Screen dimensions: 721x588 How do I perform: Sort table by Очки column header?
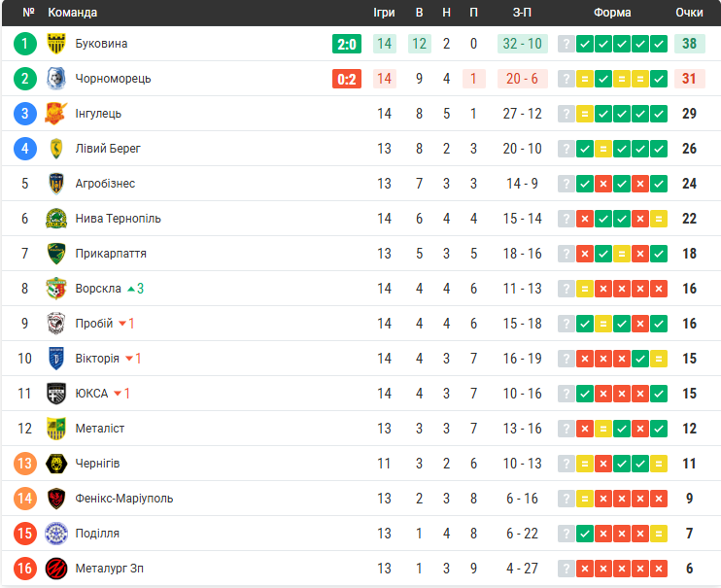[689, 13]
